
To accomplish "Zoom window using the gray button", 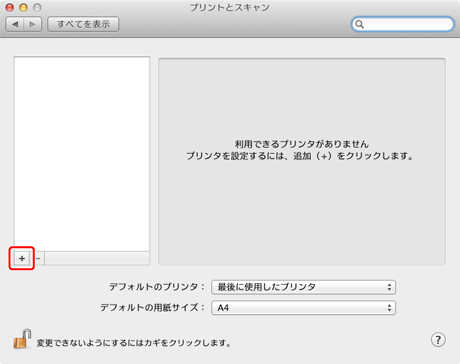I will click(x=37, y=7).
